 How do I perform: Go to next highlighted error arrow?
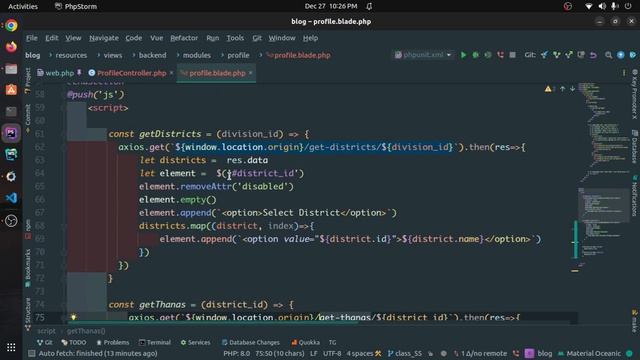(573, 89)
